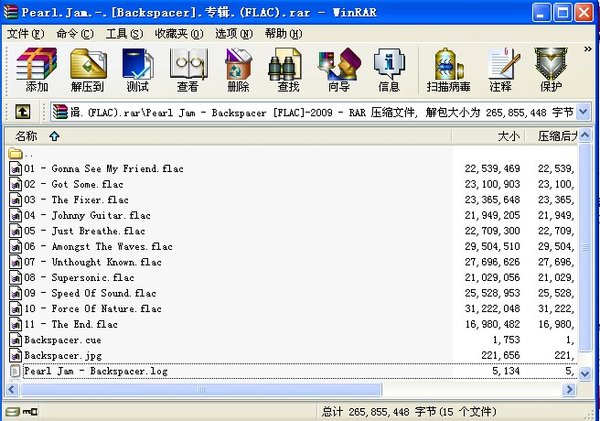Sort by 名称 column header

[x=228, y=136]
